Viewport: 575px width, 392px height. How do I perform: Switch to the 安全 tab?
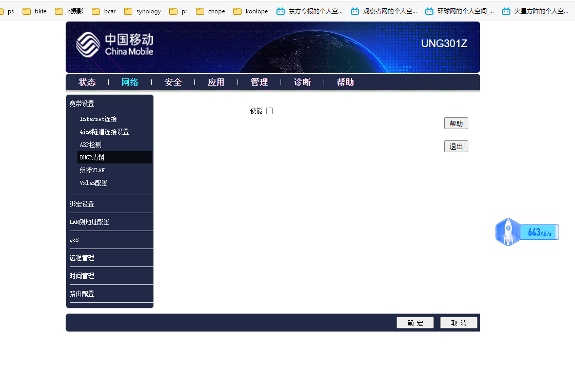click(x=173, y=82)
